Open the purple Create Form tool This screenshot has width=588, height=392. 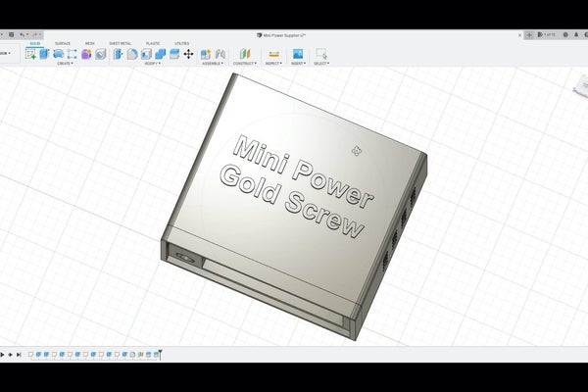point(86,54)
